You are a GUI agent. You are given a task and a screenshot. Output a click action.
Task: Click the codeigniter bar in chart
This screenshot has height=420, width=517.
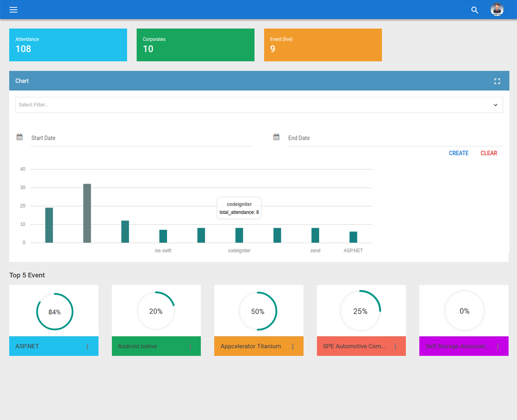239,235
